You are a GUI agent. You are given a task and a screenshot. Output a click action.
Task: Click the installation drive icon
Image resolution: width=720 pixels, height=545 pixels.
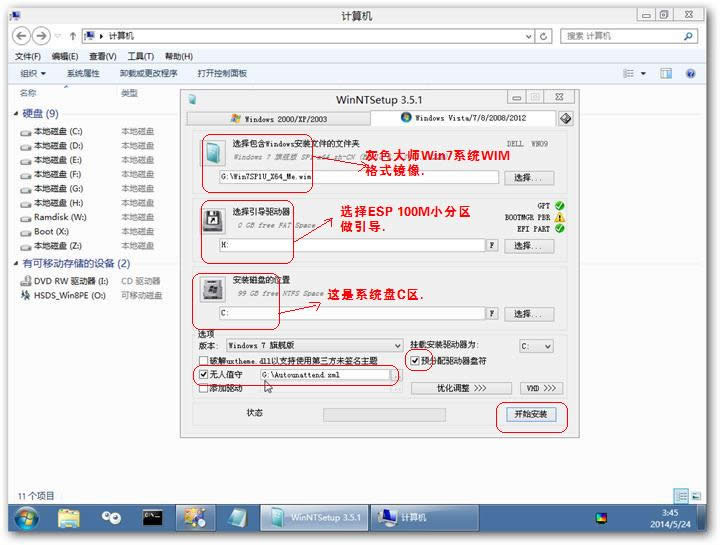tap(212, 289)
